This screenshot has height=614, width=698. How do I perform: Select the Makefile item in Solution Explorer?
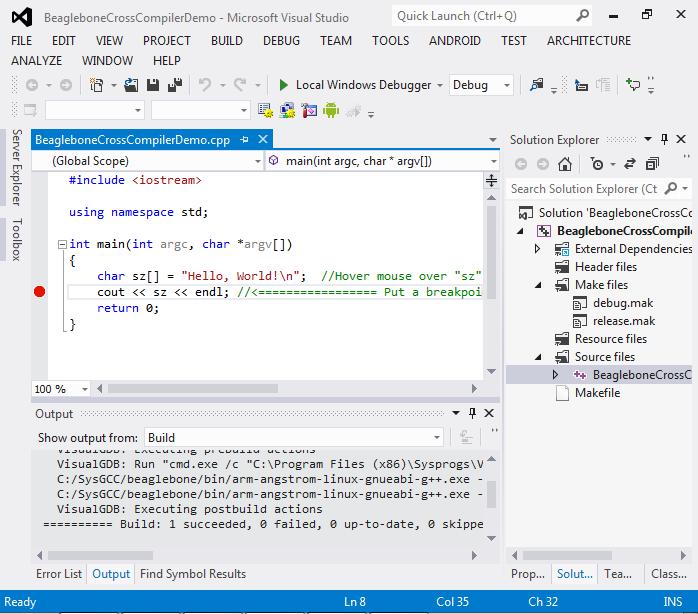(597, 393)
